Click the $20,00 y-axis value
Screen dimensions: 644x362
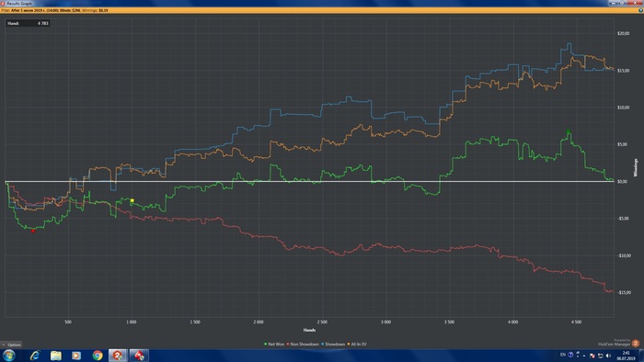coord(623,34)
